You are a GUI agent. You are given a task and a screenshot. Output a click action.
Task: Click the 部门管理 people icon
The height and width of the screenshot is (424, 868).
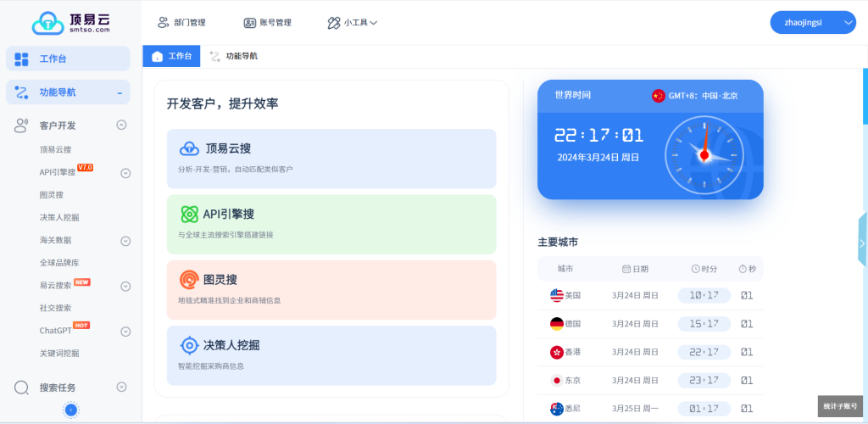pos(163,23)
